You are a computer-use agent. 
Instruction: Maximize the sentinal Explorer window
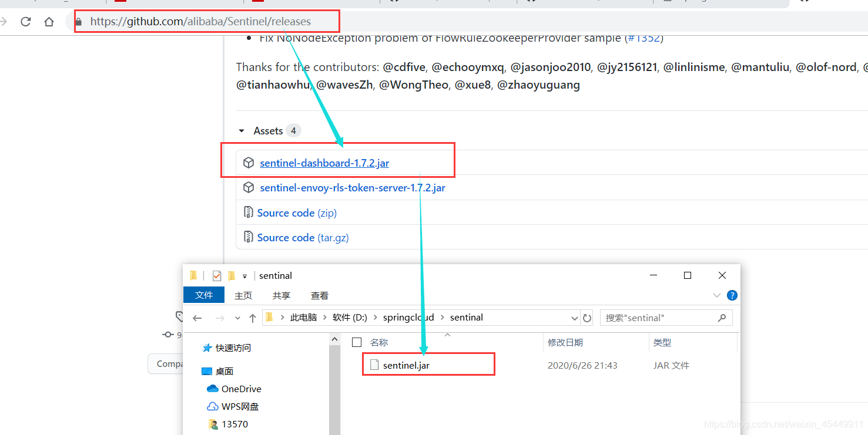click(x=688, y=275)
